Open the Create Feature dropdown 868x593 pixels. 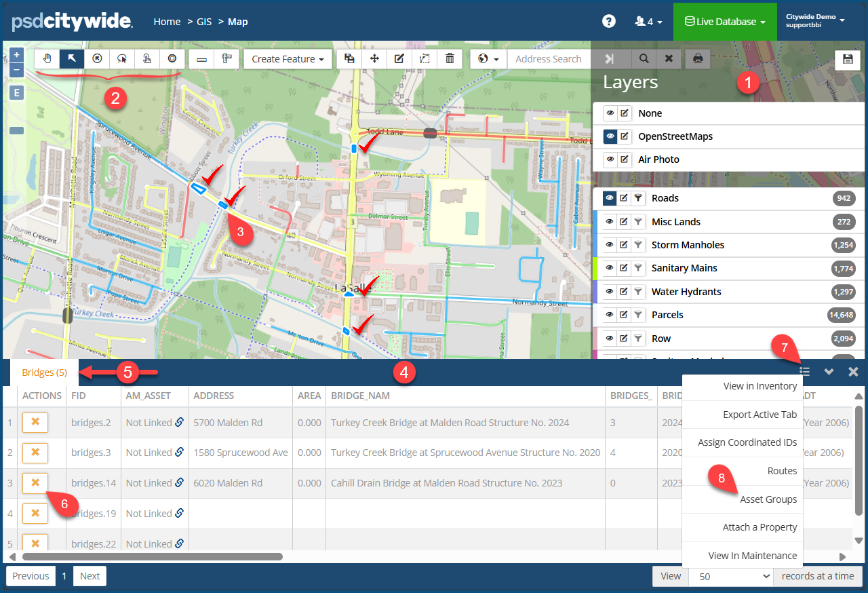coord(288,59)
